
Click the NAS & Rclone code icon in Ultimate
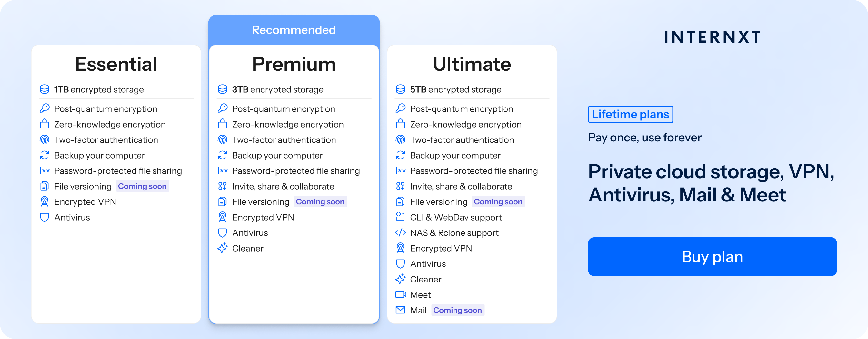(400, 232)
